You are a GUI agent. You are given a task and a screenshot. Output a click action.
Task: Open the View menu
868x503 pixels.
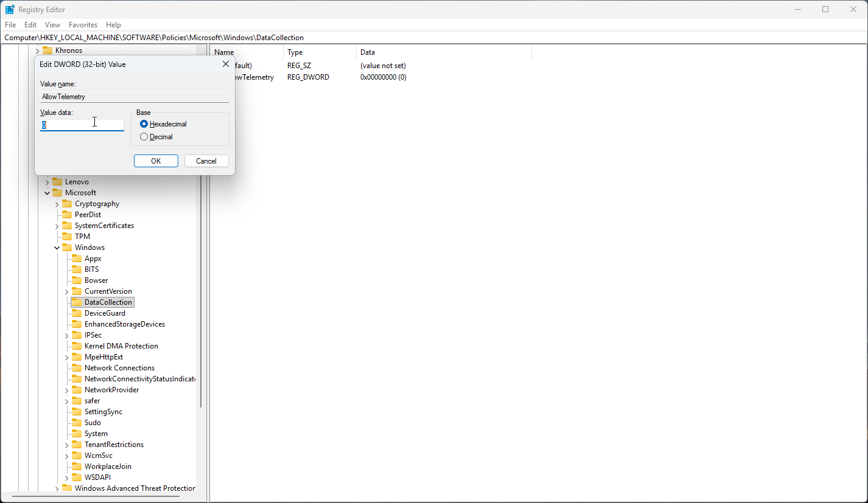point(53,25)
